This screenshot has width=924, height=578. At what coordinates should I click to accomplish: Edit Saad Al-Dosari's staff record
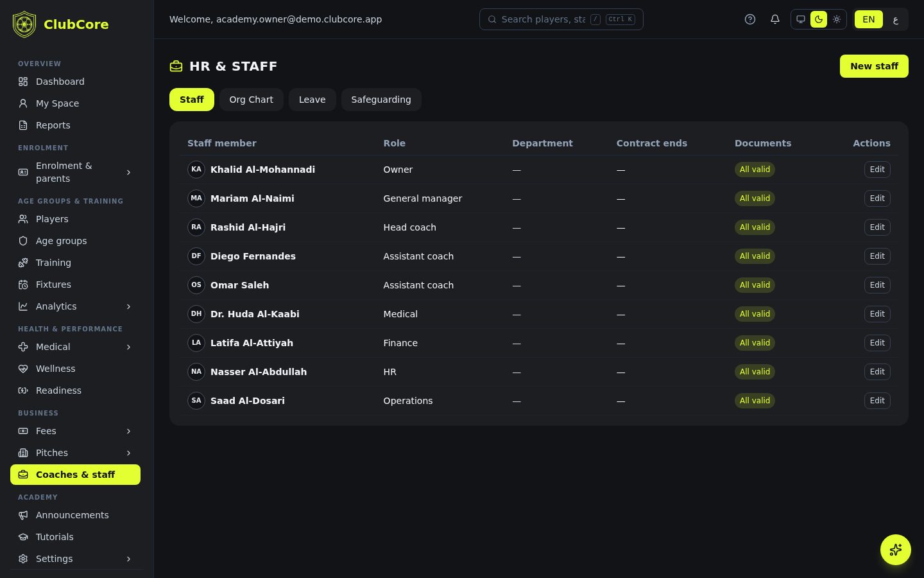click(x=877, y=401)
